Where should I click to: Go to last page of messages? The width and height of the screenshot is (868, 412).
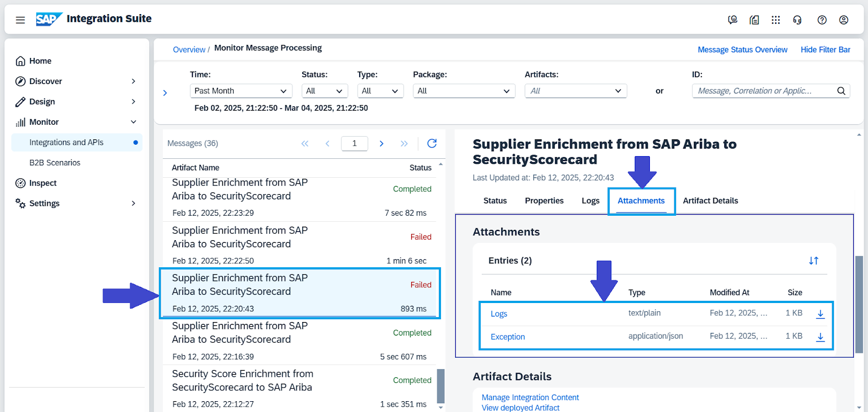click(x=404, y=144)
